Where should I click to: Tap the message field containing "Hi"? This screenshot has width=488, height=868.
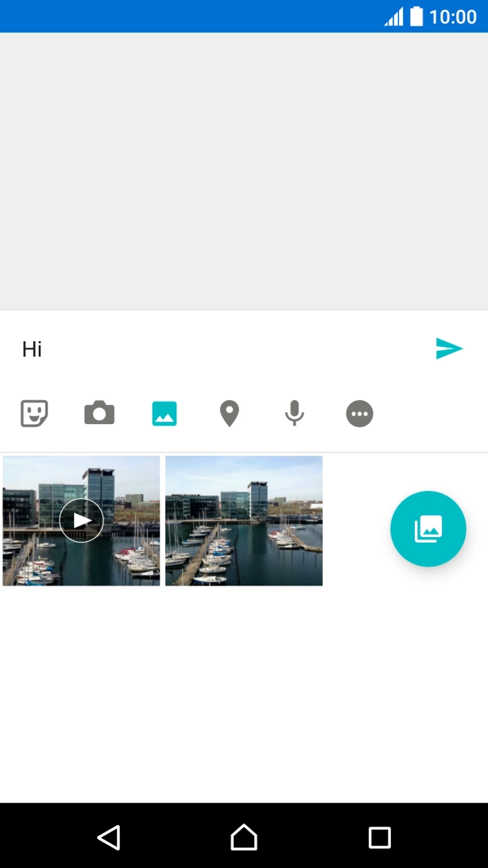(x=215, y=348)
